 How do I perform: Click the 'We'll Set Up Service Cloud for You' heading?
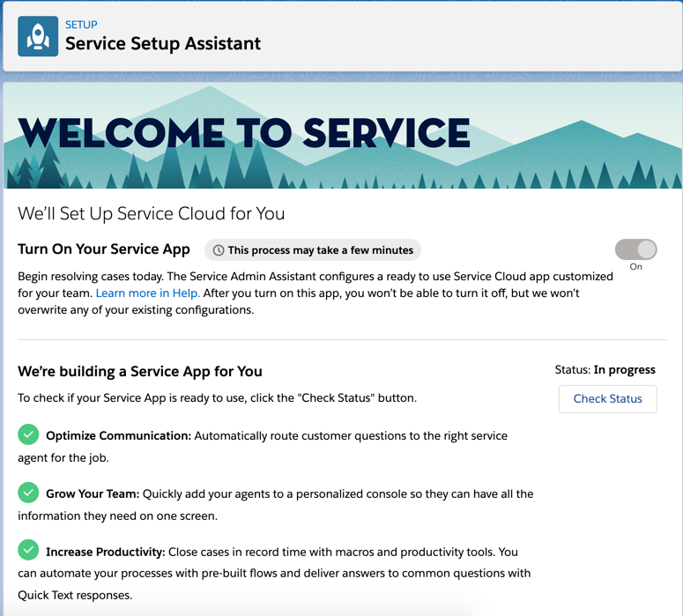[x=152, y=213]
